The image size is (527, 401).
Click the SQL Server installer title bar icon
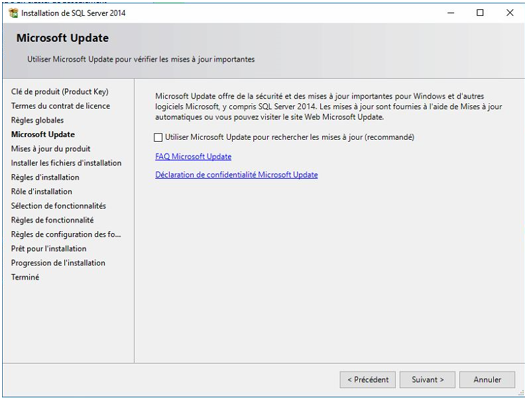pyautogui.click(x=13, y=13)
